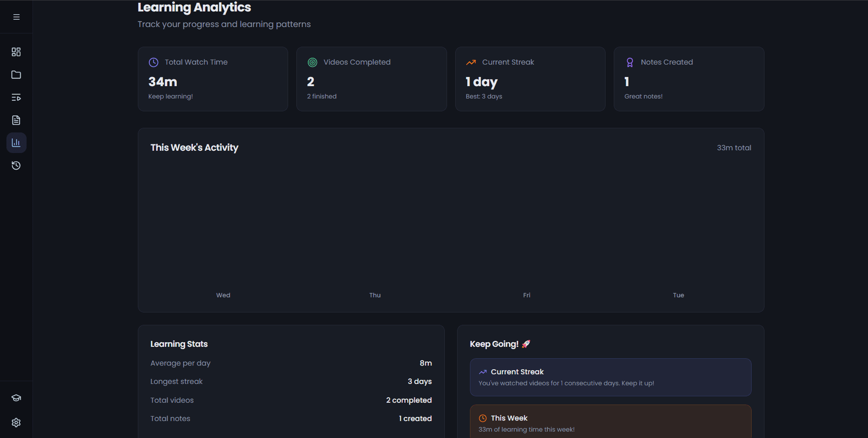The width and height of the screenshot is (868, 438).
Task: Click the Notes Created badge icon
Action: pos(630,62)
